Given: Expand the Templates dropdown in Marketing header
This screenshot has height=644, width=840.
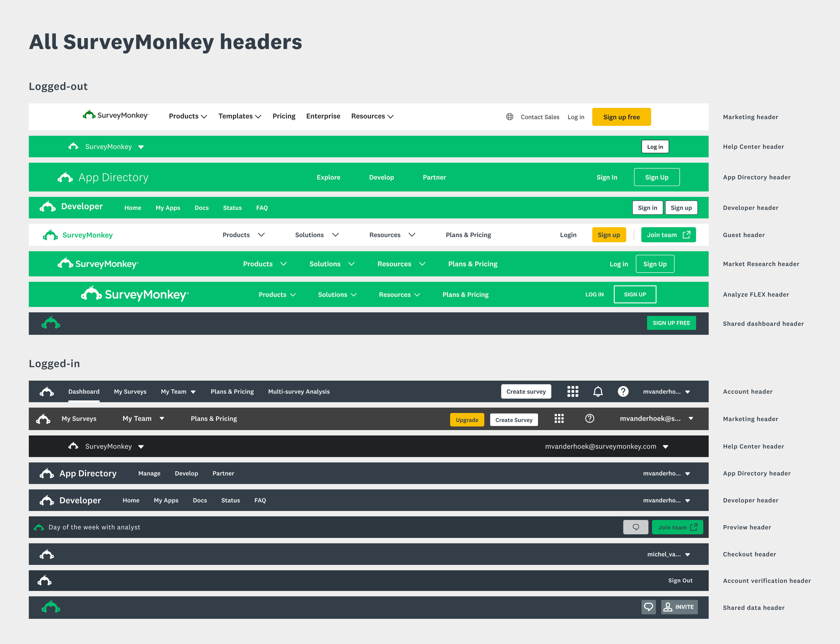Looking at the screenshot, I should (x=239, y=116).
